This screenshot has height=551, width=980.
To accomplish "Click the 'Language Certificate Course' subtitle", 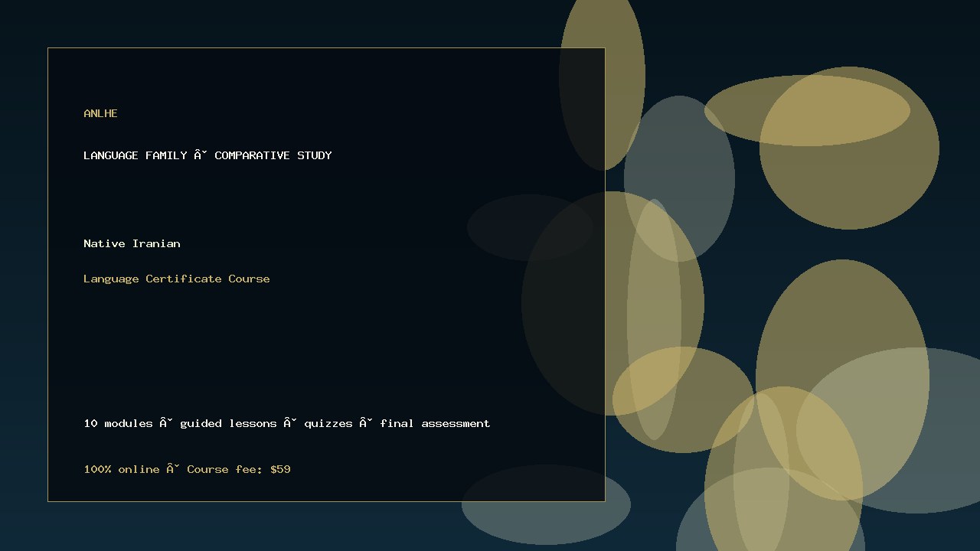I will [x=177, y=279].
